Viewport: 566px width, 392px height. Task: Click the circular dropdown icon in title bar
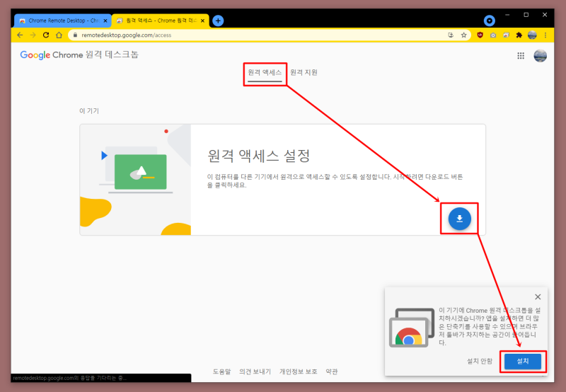pyautogui.click(x=489, y=21)
